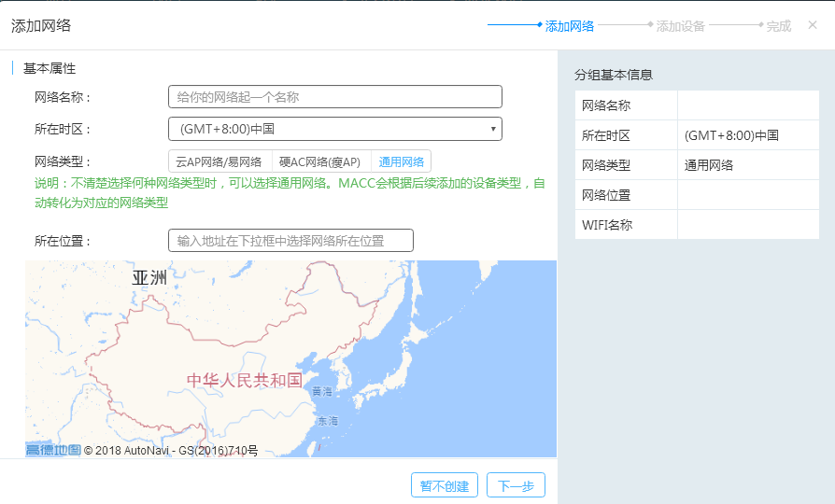Click the timezone dropdown arrow
Viewport: 835px width, 504px height.
pyautogui.click(x=492, y=129)
